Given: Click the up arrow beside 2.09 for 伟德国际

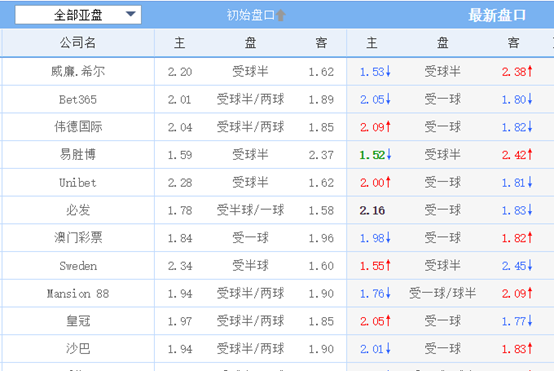Looking at the screenshot, I should (388, 127).
